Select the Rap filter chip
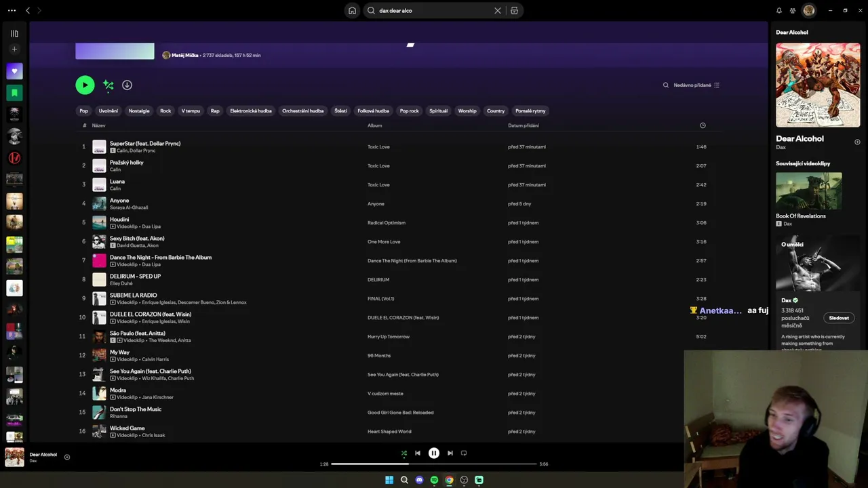The image size is (868, 488). tap(215, 110)
